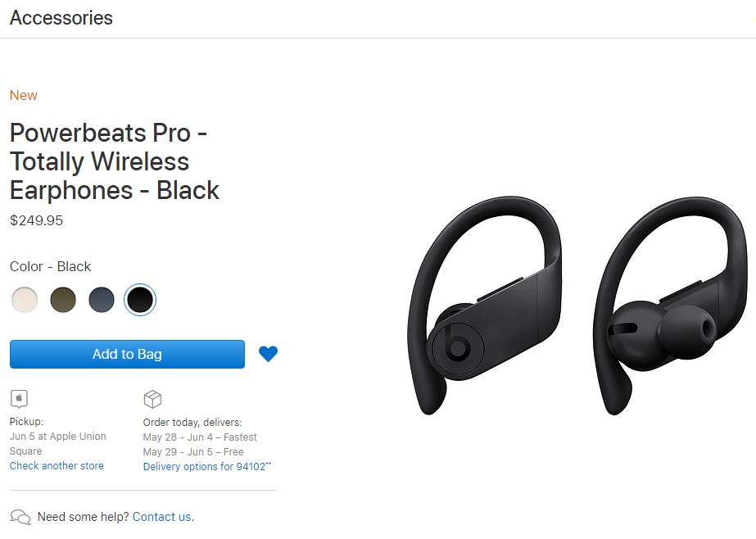Viewport: 756px width, 539px height.
Task: Open Delivery options for 94102 link
Action: 207,466
